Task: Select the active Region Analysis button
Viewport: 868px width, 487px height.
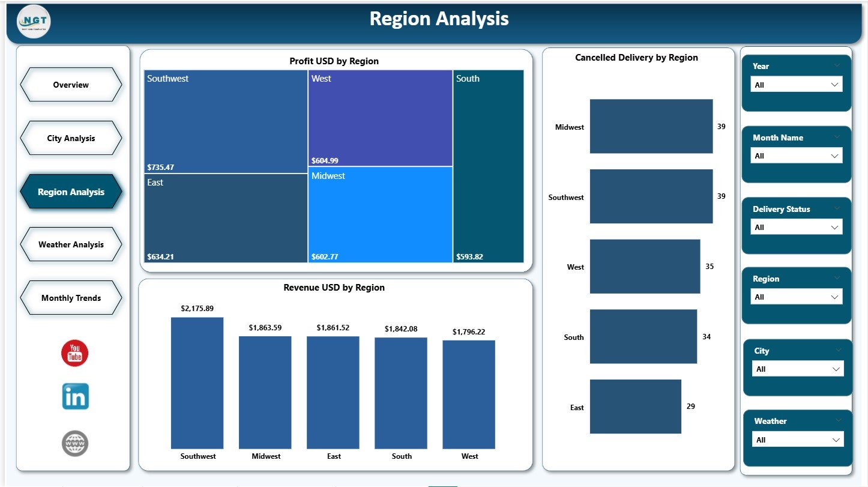Action: click(x=71, y=192)
